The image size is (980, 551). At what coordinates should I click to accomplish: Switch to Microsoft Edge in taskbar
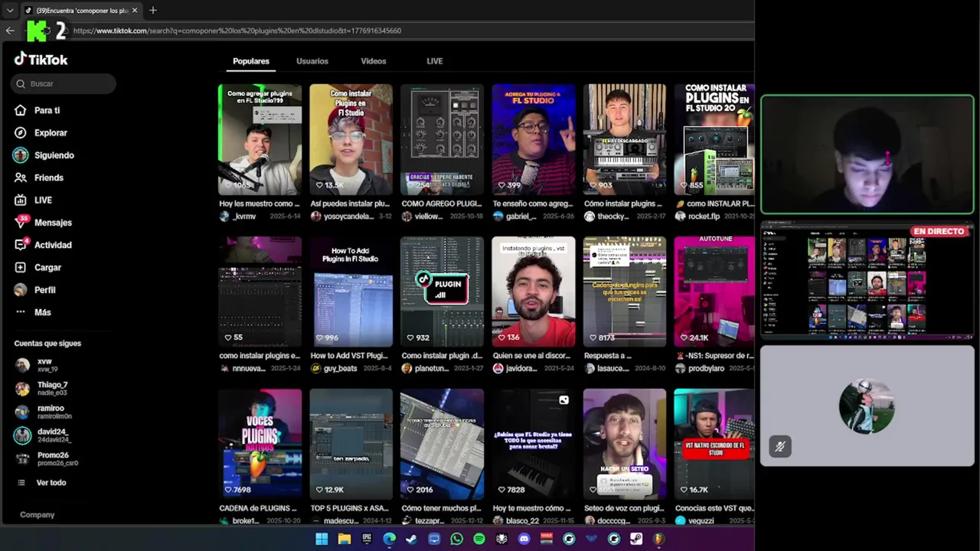389,539
